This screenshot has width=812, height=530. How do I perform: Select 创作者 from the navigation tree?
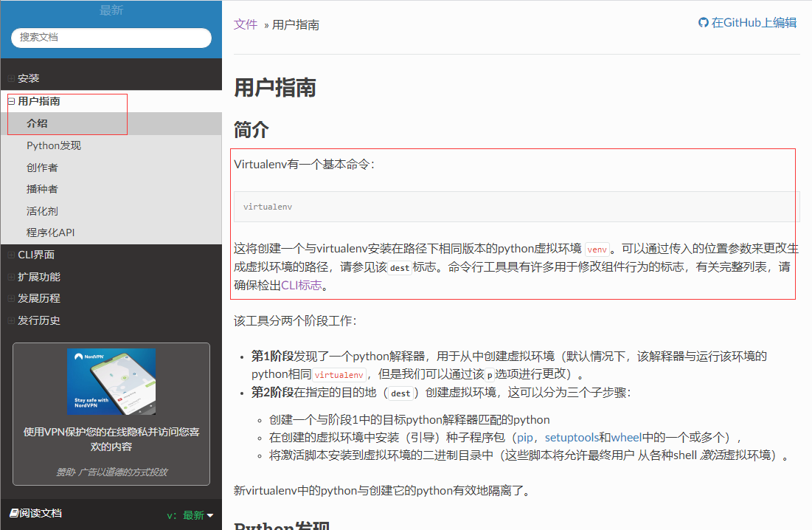click(x=43, y=167)
